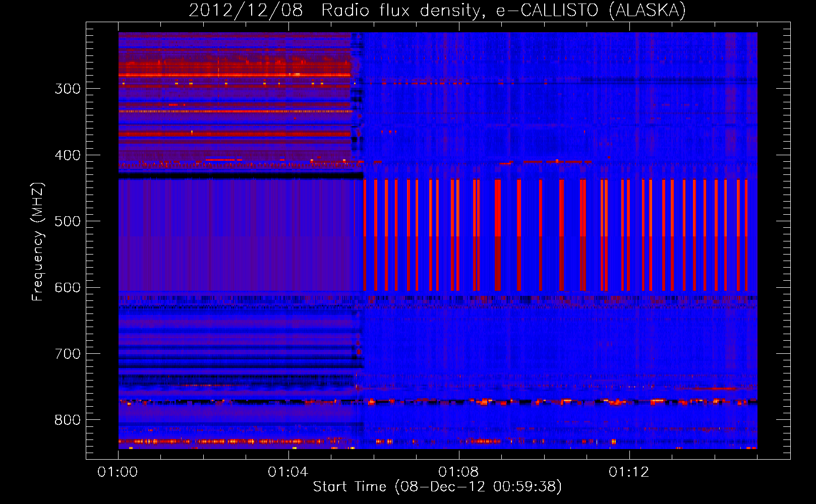Screen dimensions: 816x504
Task: Click the 600 frequency tick label
Action: click(x=67, y=288)
